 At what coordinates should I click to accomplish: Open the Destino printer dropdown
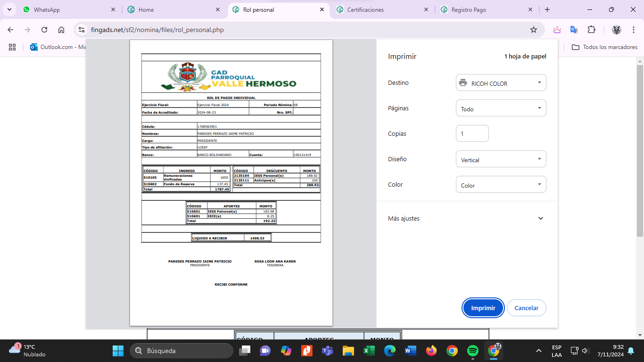click(x=501, y=83)
